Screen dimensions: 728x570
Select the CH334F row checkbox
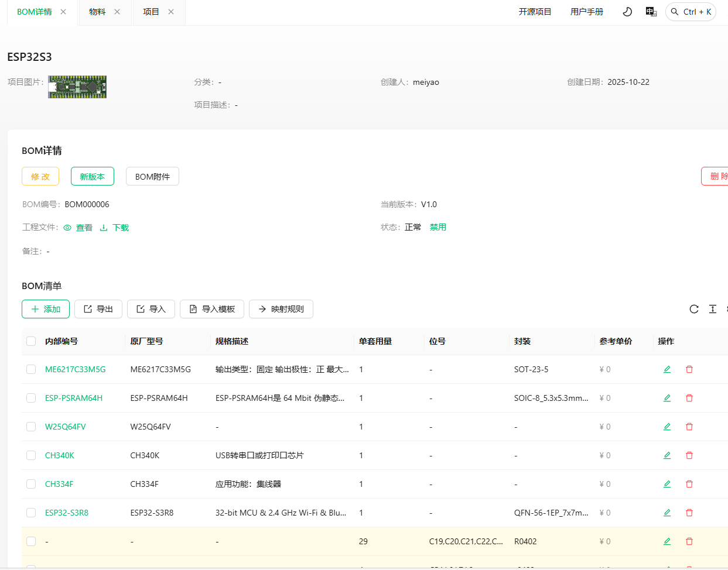[x=31, y=484]
